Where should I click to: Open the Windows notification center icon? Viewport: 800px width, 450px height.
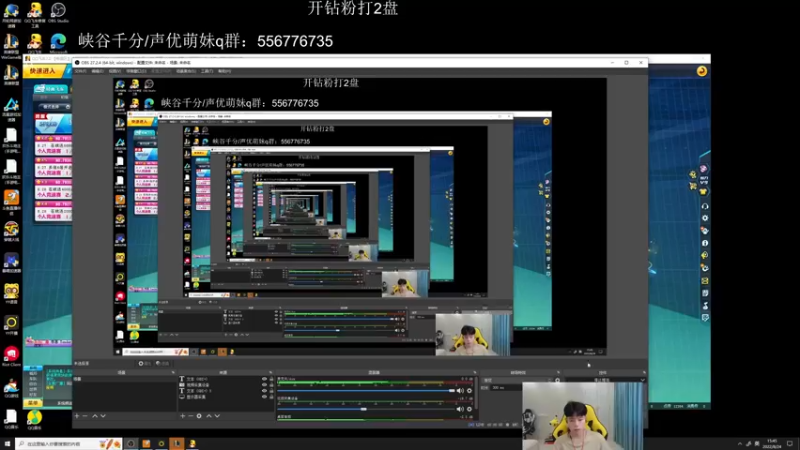pos(790,444)
